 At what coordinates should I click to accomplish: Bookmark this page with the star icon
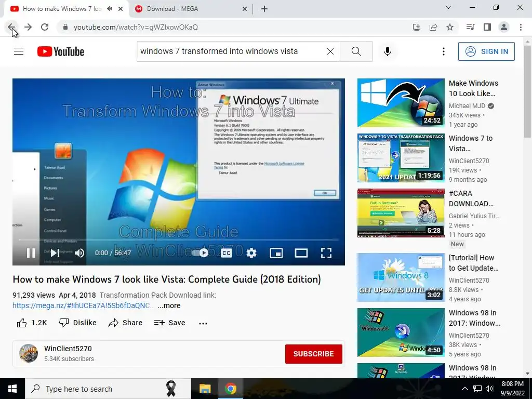coord(450,27)
